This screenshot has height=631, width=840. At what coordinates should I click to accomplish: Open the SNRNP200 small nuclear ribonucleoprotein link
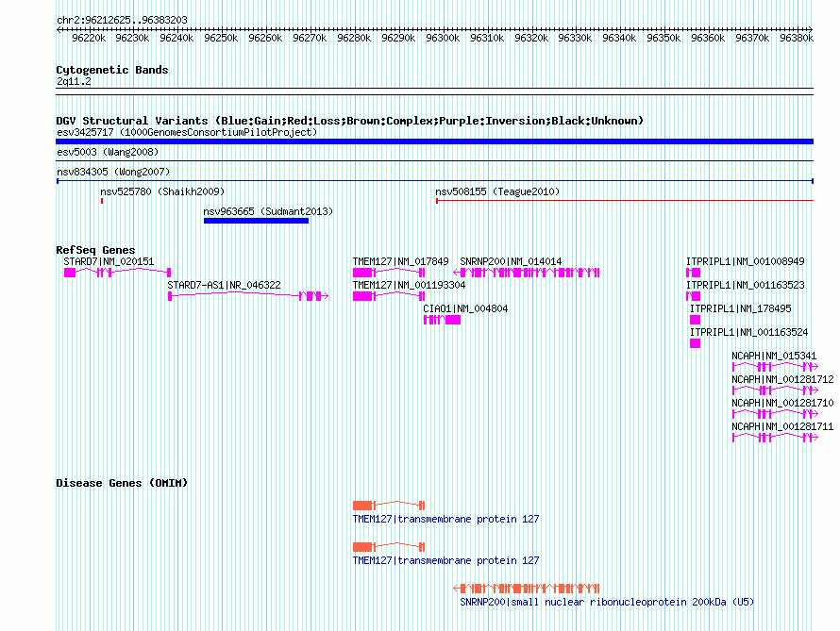(x=607, y=602)
